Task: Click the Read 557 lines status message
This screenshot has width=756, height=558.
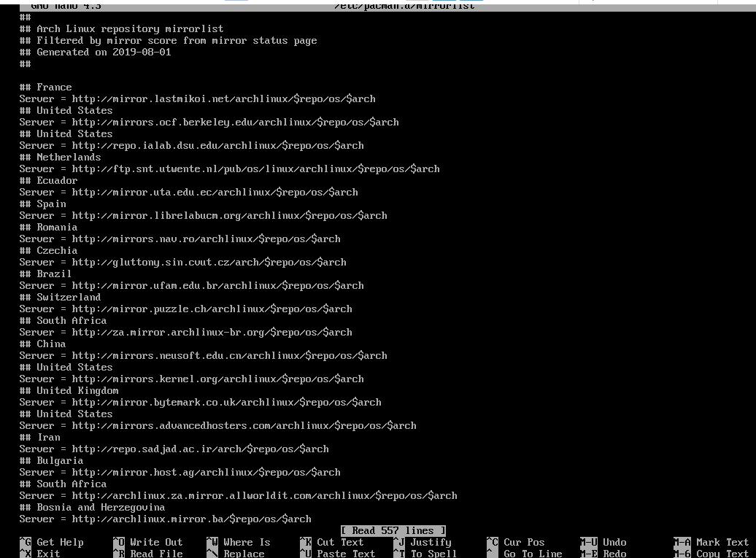Action: click(393, 530)
